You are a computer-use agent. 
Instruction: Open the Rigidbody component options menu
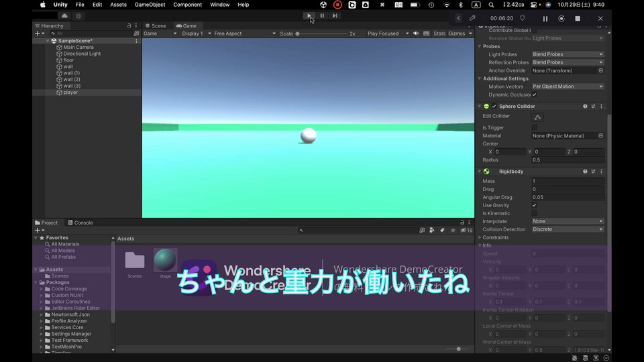tap(601, 172)
